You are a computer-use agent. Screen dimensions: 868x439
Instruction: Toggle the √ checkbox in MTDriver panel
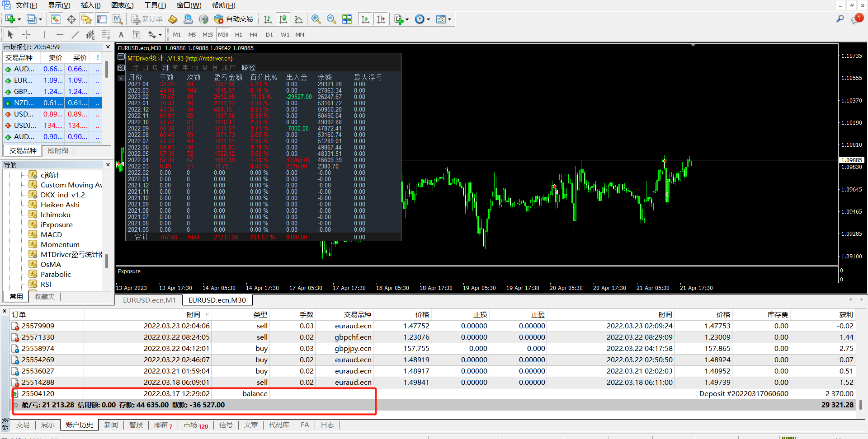coord(121,78)
